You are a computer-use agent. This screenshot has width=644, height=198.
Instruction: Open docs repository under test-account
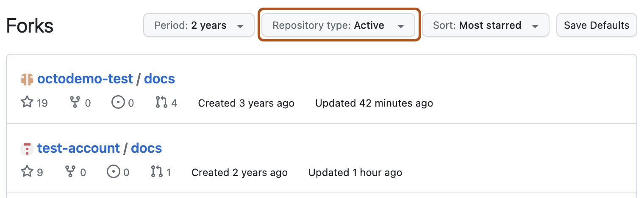pos(146,148)
